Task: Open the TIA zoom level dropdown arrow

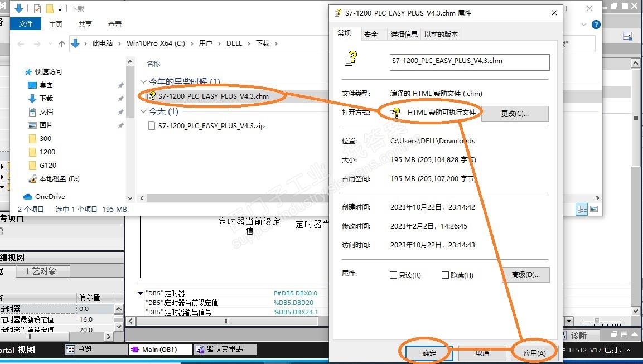Action: point(569,321)
